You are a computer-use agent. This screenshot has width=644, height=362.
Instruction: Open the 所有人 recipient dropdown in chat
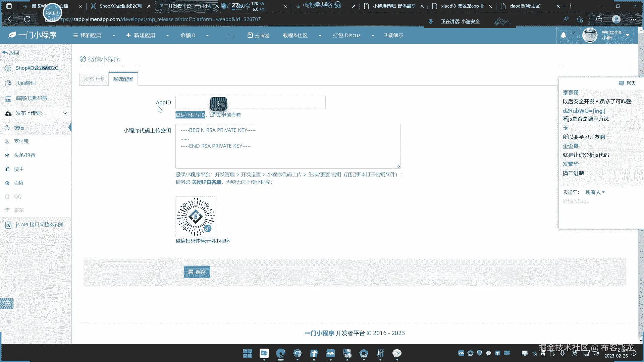(x=595, y=192)
